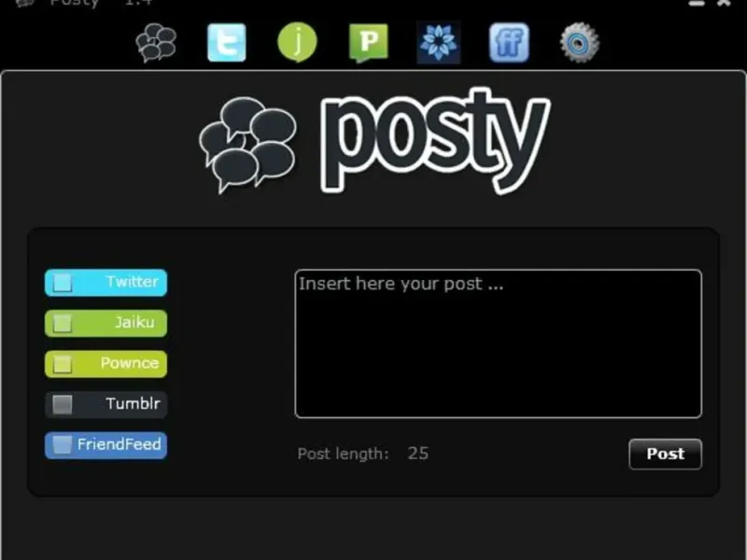Enable the Tumblr checkbox
The image size is (747, 560).
point(63,405)
